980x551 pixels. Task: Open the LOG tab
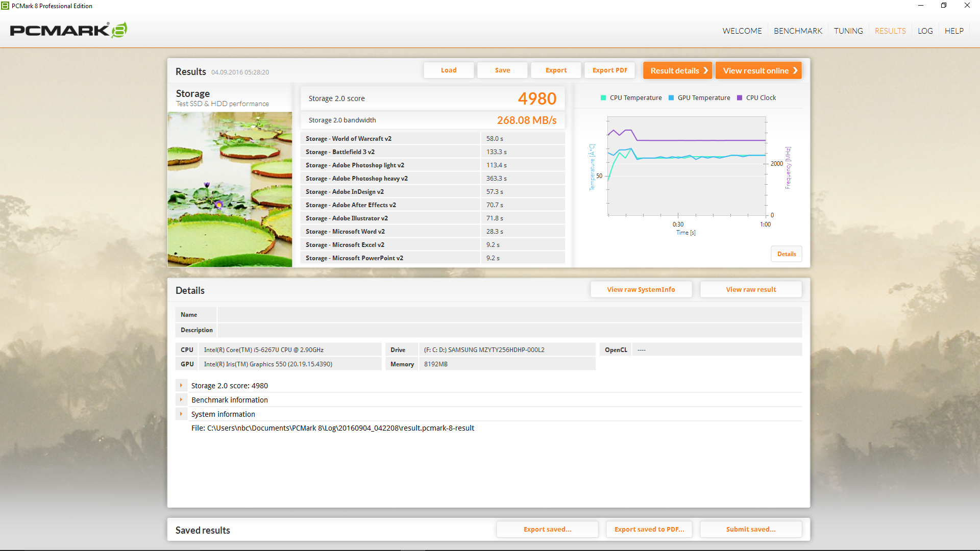[x=925, y=31]
